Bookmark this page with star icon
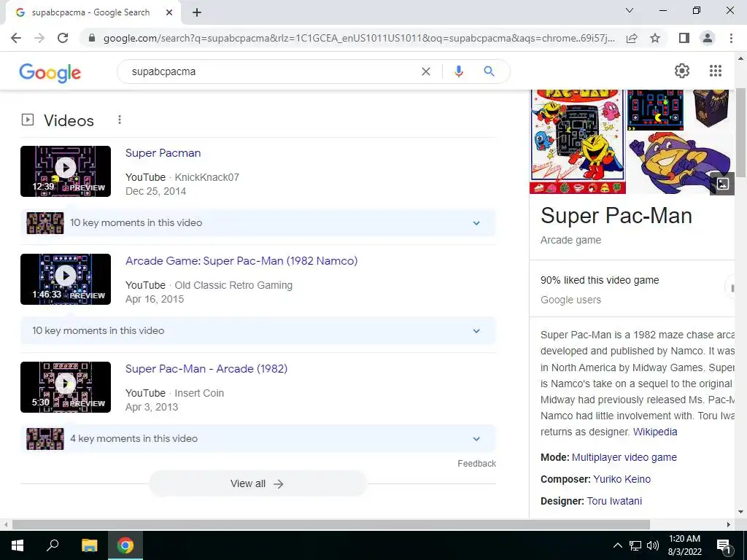Screen dimensions: 747x560 [x=655, y=38]
